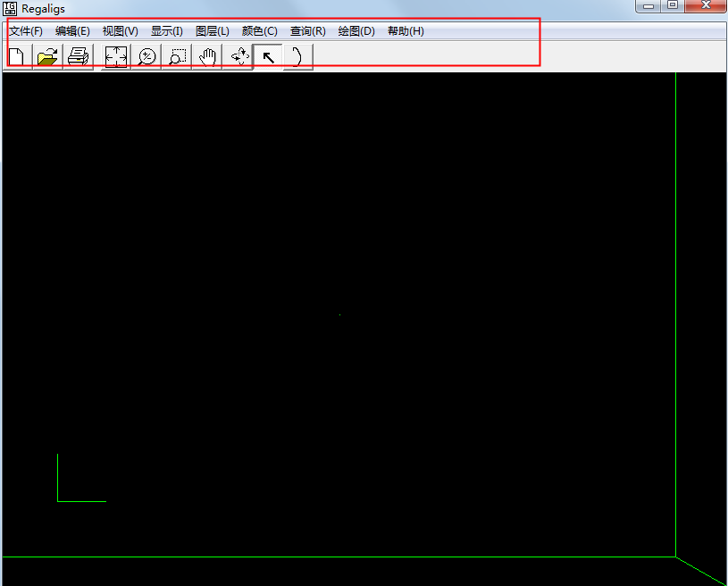Open the 编辑(E) menu
This screenshot has width=728, height=586.
point(72,31)
